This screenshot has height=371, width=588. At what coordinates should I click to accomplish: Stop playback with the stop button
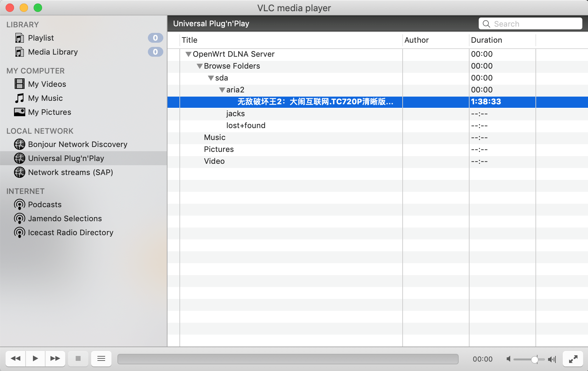(78, 358)
